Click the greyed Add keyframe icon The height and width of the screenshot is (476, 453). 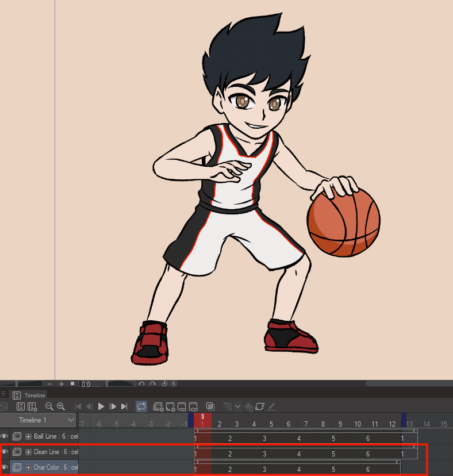click(227, 406)
